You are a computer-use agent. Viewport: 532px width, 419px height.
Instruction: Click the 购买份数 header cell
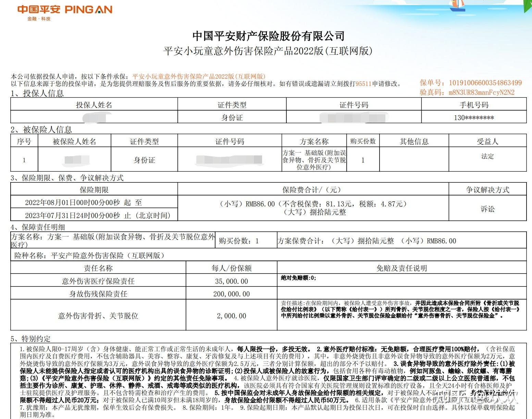(x=363, y=141)
